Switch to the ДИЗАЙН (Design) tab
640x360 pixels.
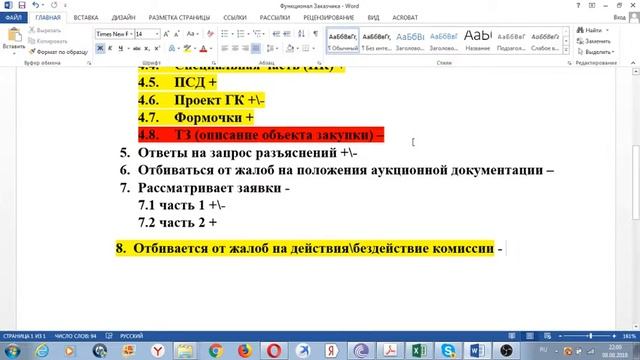[123, 18]
